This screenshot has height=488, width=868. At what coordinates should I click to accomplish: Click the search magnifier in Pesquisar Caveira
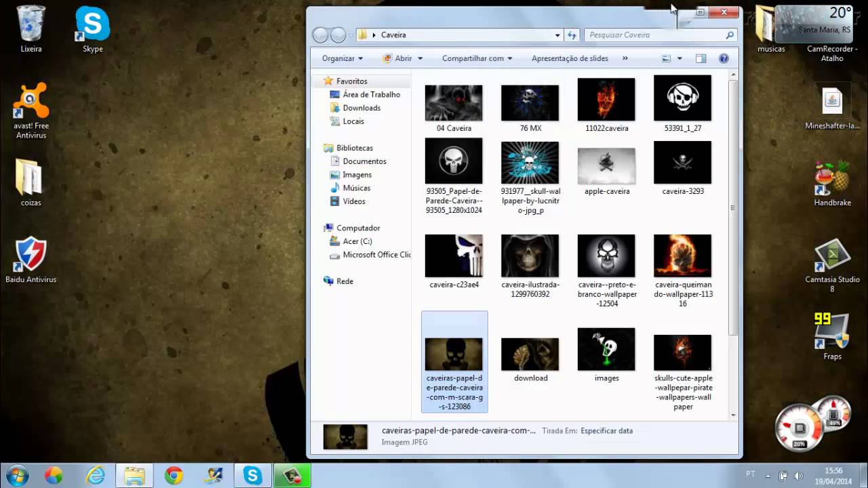pyautogui.click(x=730, y=35)
